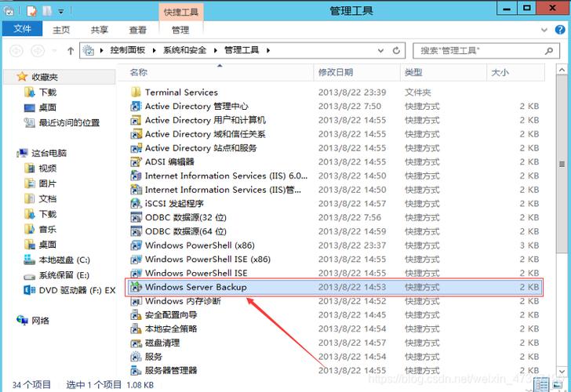Open the Terminal Services folder icon
The width and height of the screenshot is (571, 392).
click(136, 92)
